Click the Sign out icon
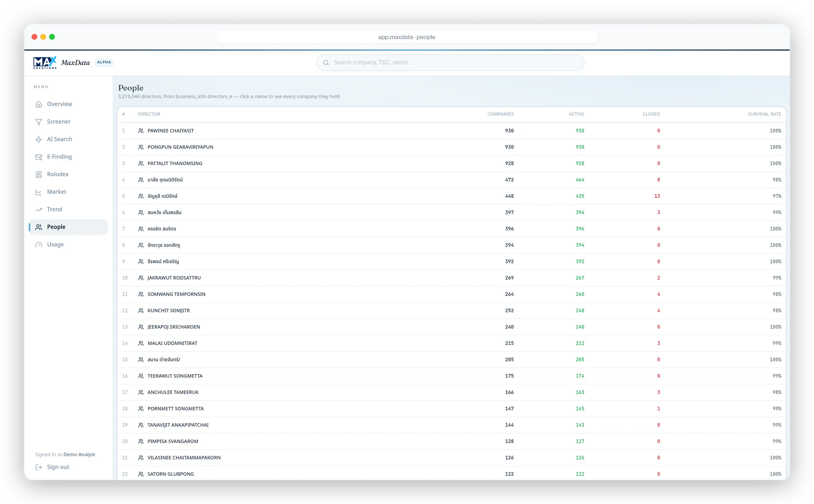Viewport: 814px width, 504px height. 39,467
